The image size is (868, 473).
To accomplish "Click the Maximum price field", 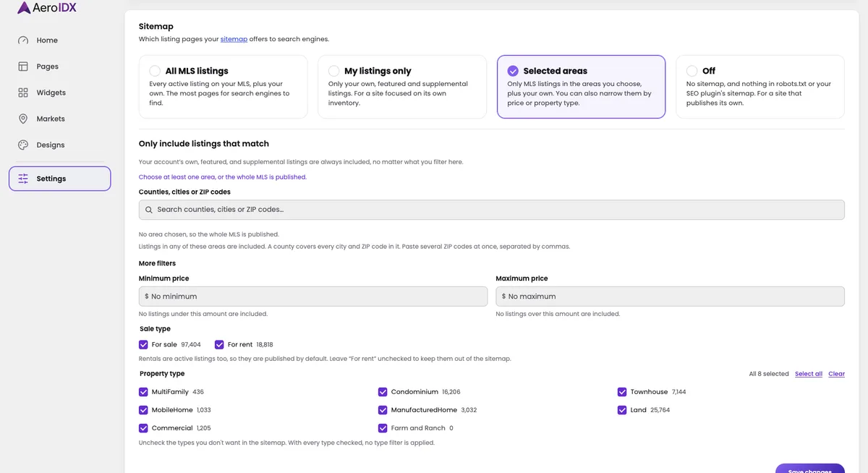I will (671, 297).
